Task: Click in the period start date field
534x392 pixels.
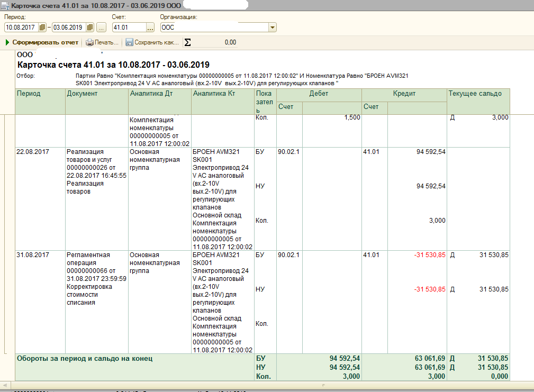Action: [20, 28]
